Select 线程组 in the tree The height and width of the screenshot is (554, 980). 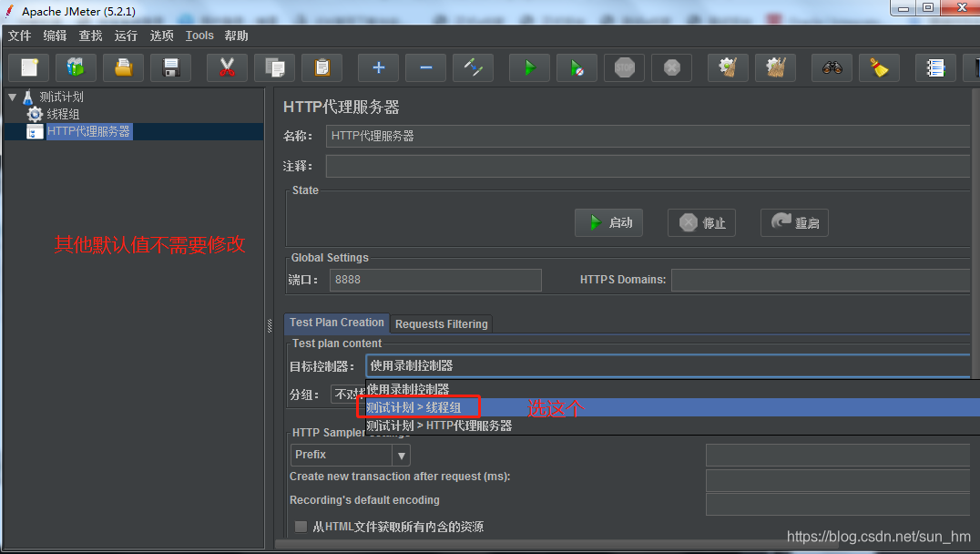click(x=63, y=115)
